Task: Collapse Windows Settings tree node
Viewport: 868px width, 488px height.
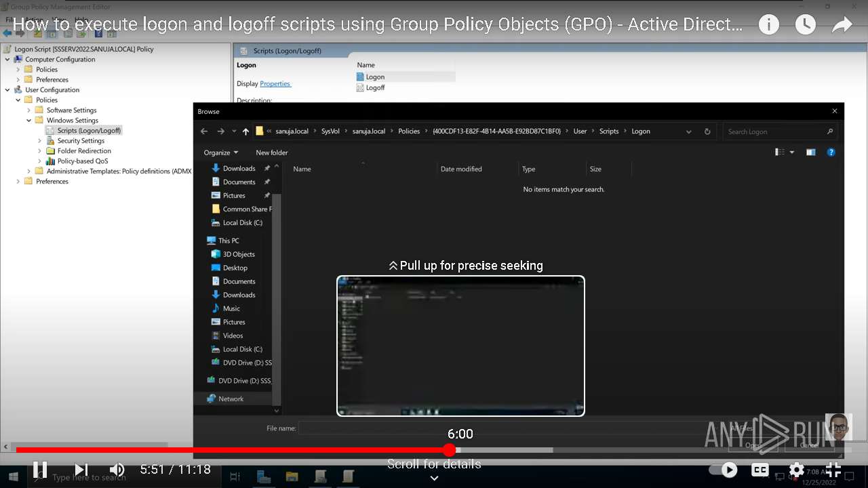Action: [x=28, y=120]
